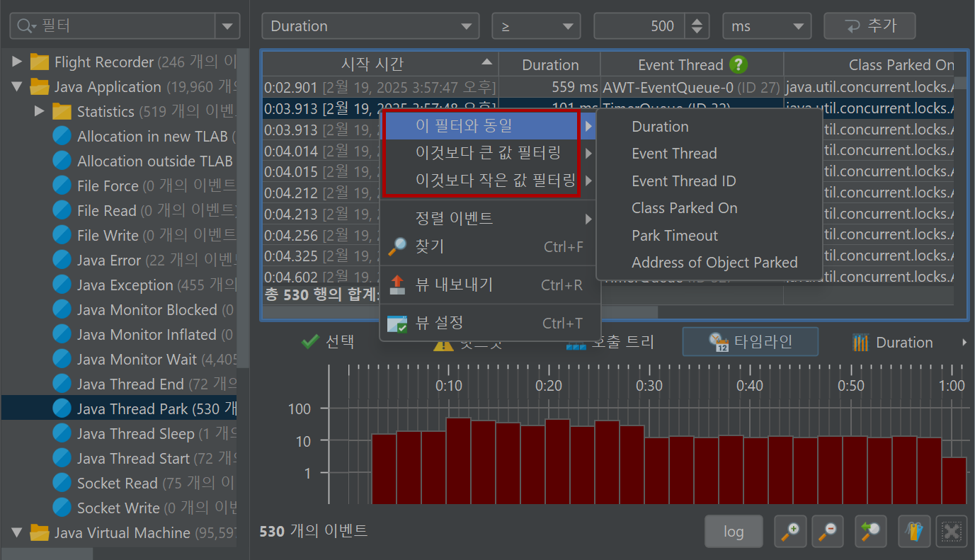
Task: Click the reset zoom icon with green arrow
Action: (871, 530)
